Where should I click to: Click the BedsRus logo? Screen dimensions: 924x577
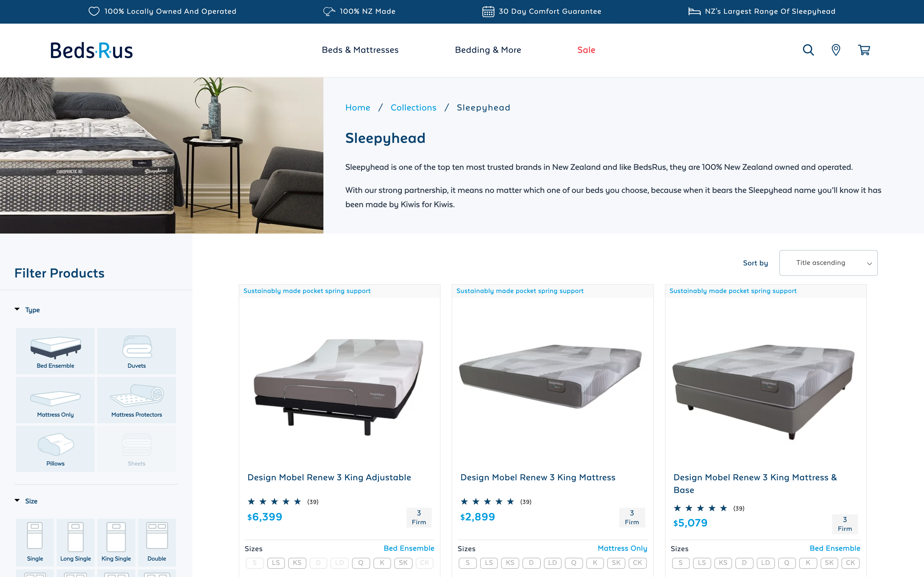tap(92, 50)
